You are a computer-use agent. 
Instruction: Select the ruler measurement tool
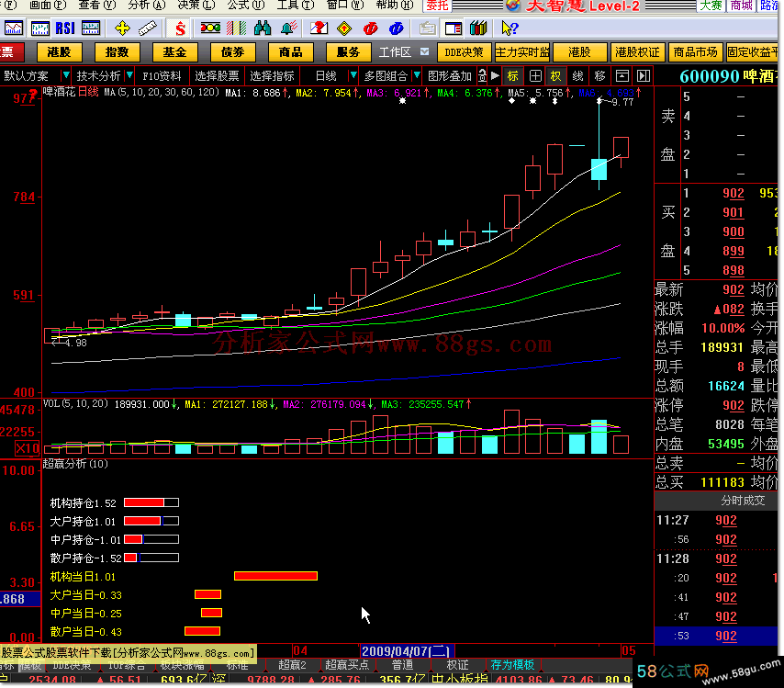point(148,28)
